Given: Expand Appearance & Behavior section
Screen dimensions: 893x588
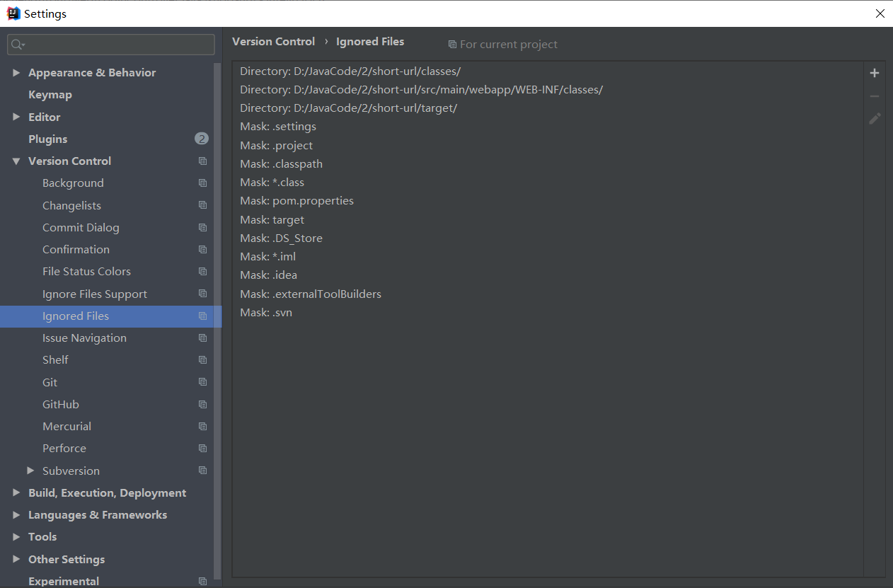Looking at the screenshot, I should (16, 73).
